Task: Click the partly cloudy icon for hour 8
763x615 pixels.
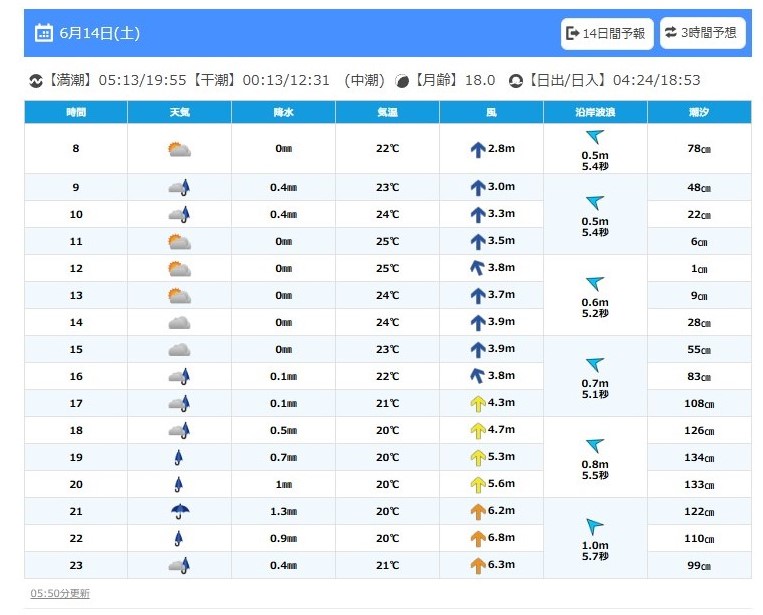Action: (x=179, y=149)
